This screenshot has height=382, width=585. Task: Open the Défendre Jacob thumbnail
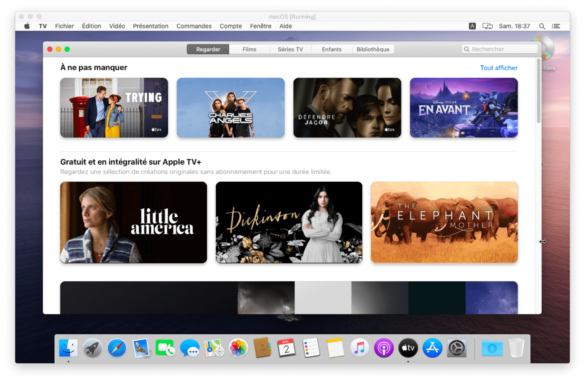click(347, 107)
